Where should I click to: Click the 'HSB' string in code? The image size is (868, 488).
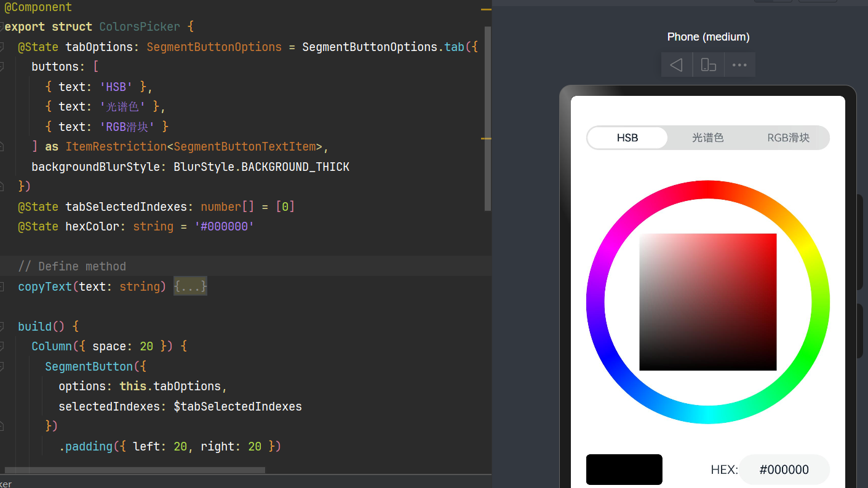pos(116,87)
